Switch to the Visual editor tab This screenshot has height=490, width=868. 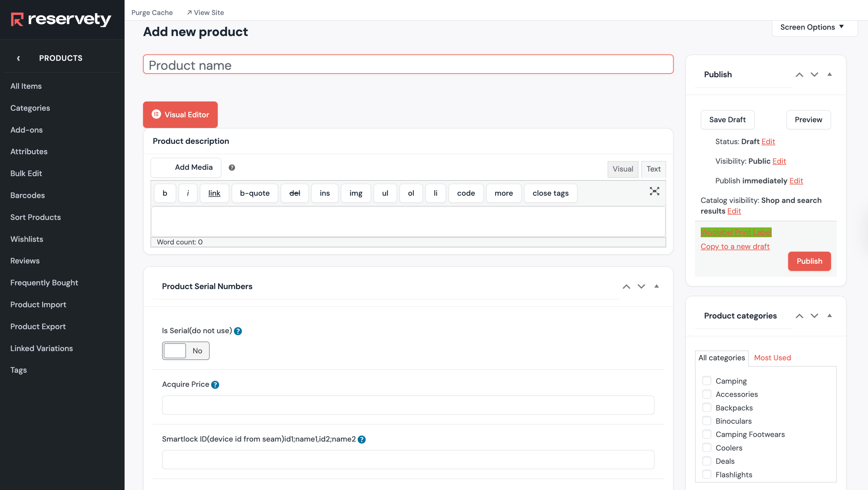tap(623, 169)
